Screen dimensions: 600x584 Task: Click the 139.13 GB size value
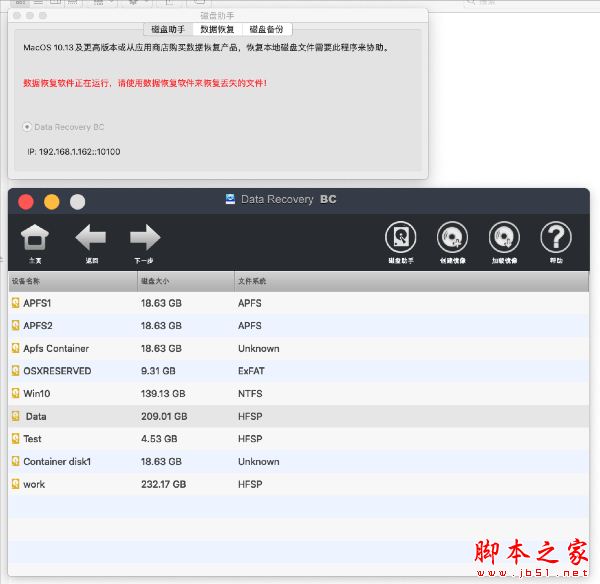pyautogui.click(x=163, y=393)
